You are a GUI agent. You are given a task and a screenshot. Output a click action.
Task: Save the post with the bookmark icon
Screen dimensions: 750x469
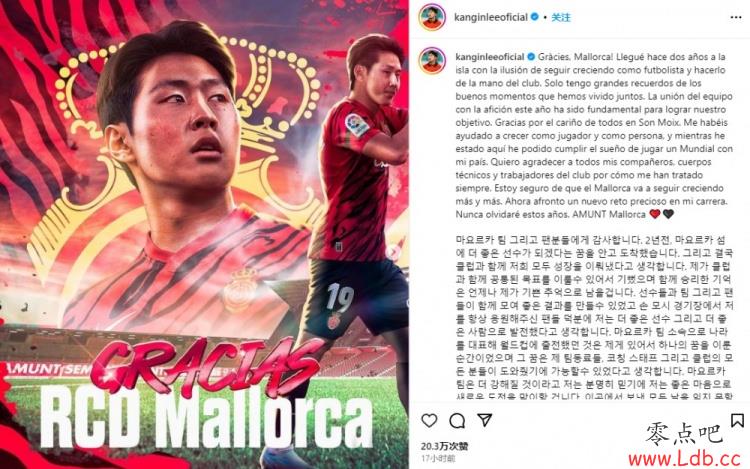(x=737, y=420)
